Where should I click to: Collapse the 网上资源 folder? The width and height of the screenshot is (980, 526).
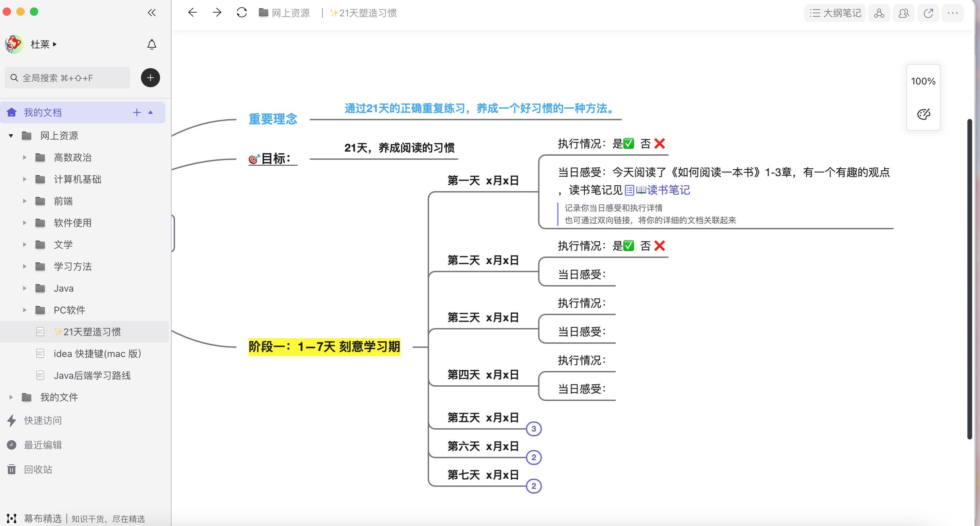(x=11, y=136)
